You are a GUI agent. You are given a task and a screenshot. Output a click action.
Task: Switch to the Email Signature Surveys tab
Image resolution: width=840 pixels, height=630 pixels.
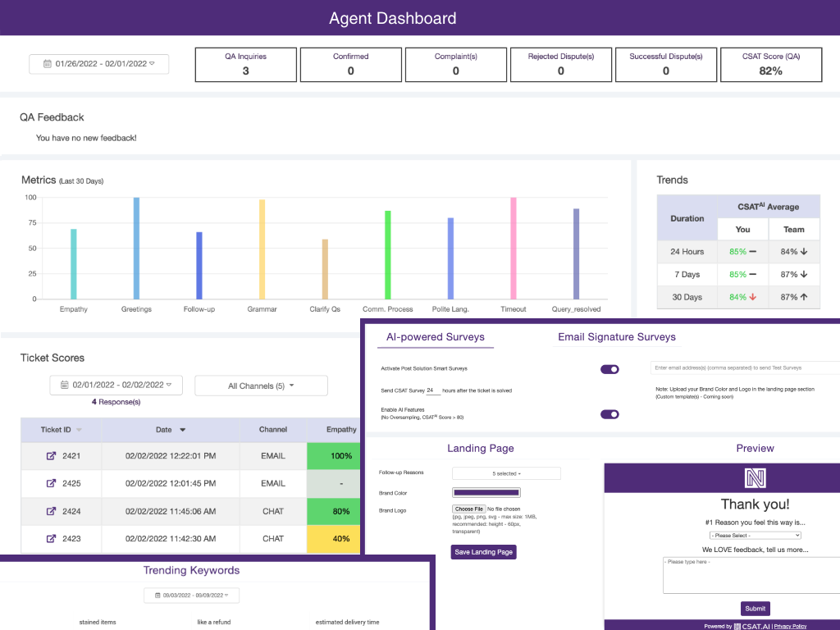pyautogui.click(x=617, y=337)
